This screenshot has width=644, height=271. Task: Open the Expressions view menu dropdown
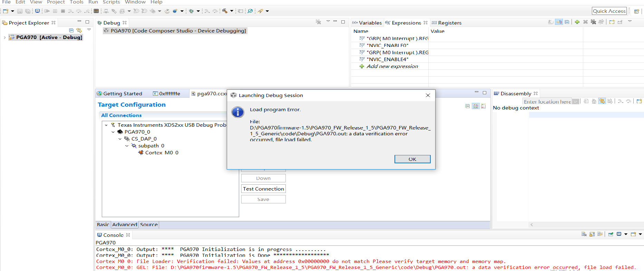(630, 21)
